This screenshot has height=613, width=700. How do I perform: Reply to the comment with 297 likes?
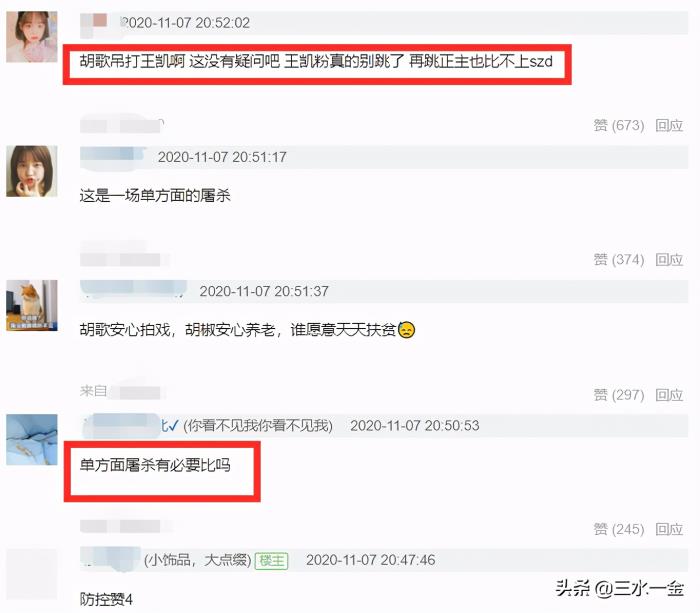(669, 395)
